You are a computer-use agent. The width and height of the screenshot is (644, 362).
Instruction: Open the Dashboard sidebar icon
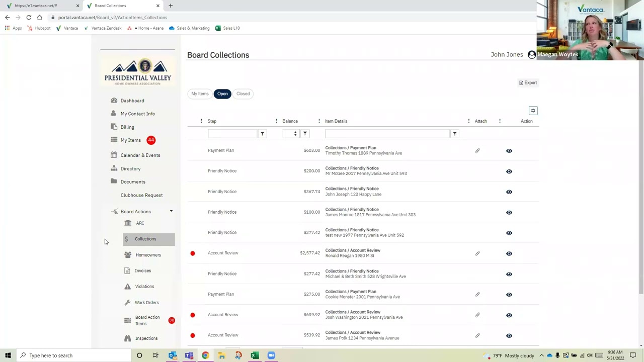tap(114, 100)
